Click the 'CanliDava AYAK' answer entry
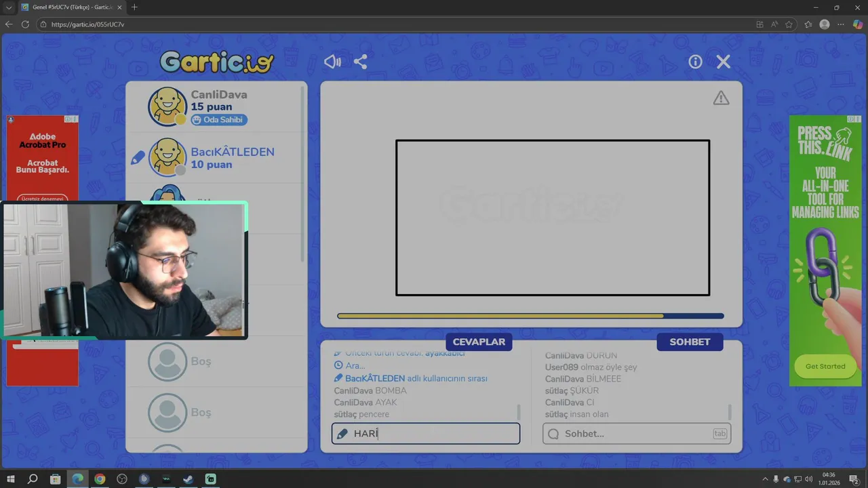The image size is (868, 488). [366, 402]
